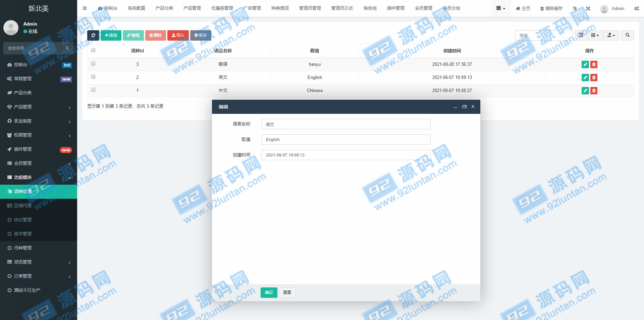Screen dimensions: 644x320
Task: Toggle the table card view icon
Action: [581, 35]
